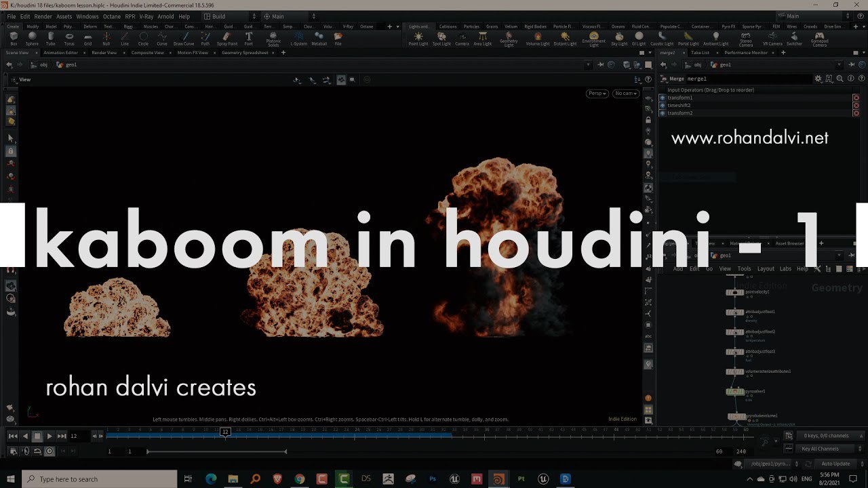The height and width of the screenshot is (488, 868).
Task: Toggle the timeshift2 input enable icon
Action: (663, 105)
